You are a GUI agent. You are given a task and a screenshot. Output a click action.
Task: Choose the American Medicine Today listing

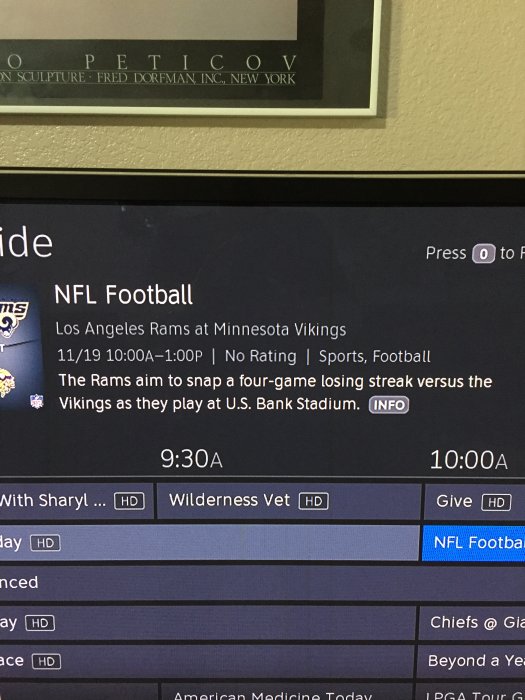pyautogui.click(x=287, y=691)
